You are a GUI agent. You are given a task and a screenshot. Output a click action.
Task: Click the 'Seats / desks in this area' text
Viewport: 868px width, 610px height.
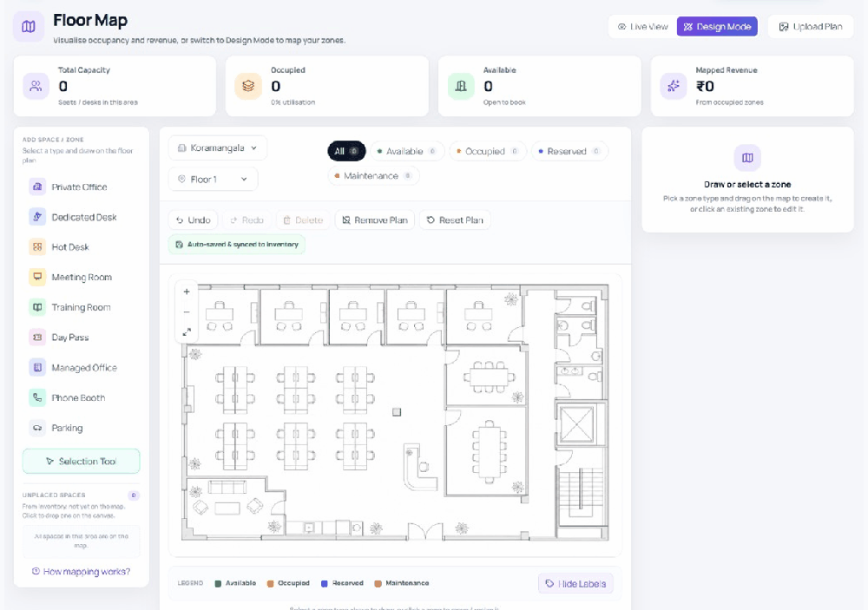click(98, 102)
